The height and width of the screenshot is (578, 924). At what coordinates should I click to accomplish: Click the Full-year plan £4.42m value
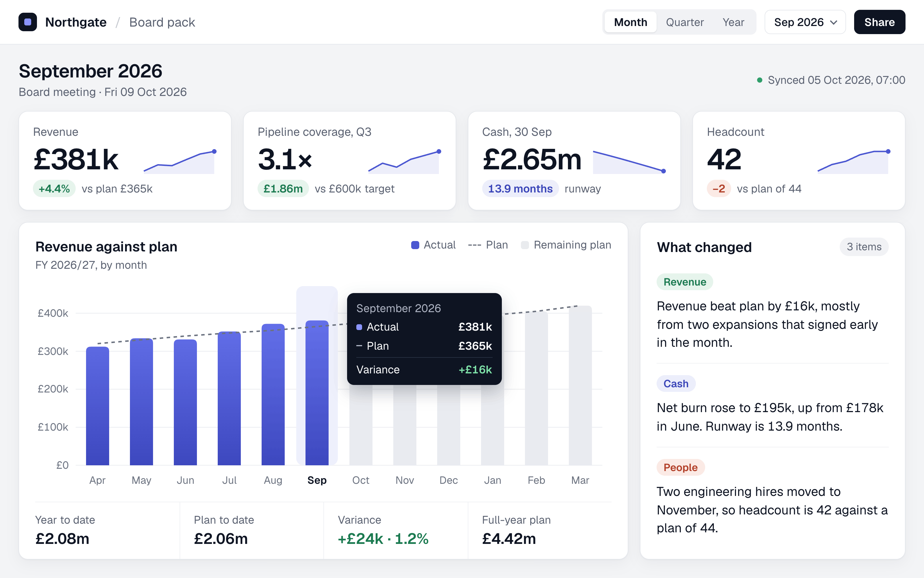pyautogui.click(x=508, y=539)
